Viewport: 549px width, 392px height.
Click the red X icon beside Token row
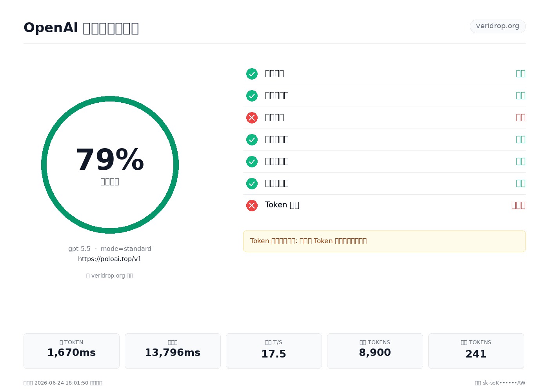coord(252,205)
